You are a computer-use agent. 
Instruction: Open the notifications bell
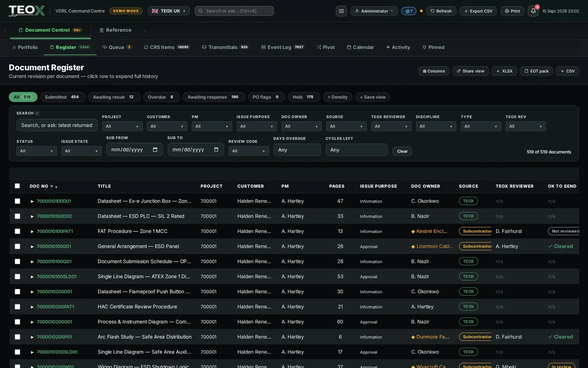[533, 11]
